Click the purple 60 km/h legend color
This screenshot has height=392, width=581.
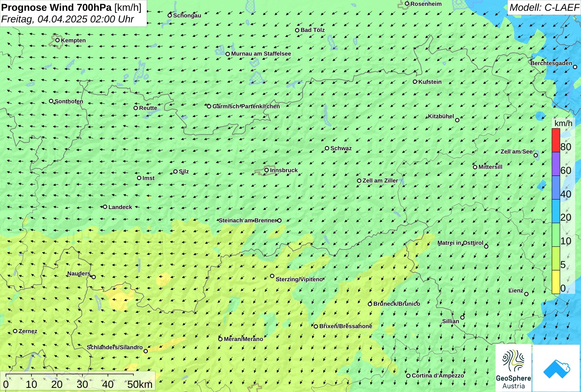point(556,164)
